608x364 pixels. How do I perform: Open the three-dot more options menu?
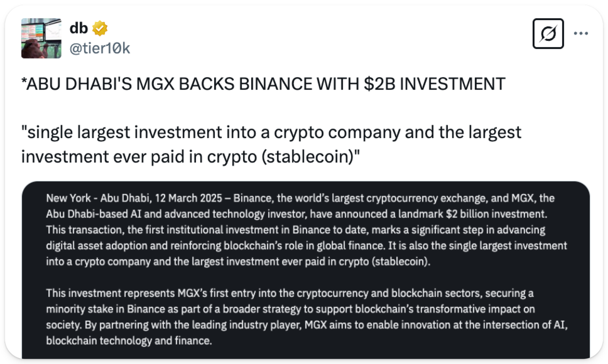coord(581,34)
